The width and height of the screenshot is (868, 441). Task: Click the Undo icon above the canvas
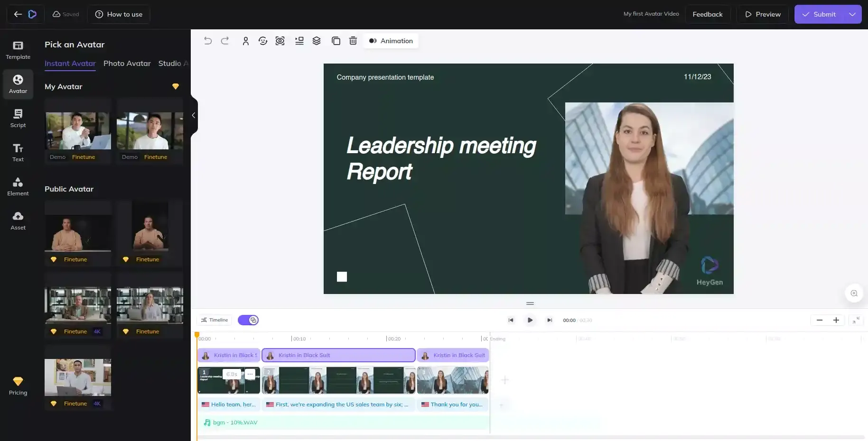point(208,41)
